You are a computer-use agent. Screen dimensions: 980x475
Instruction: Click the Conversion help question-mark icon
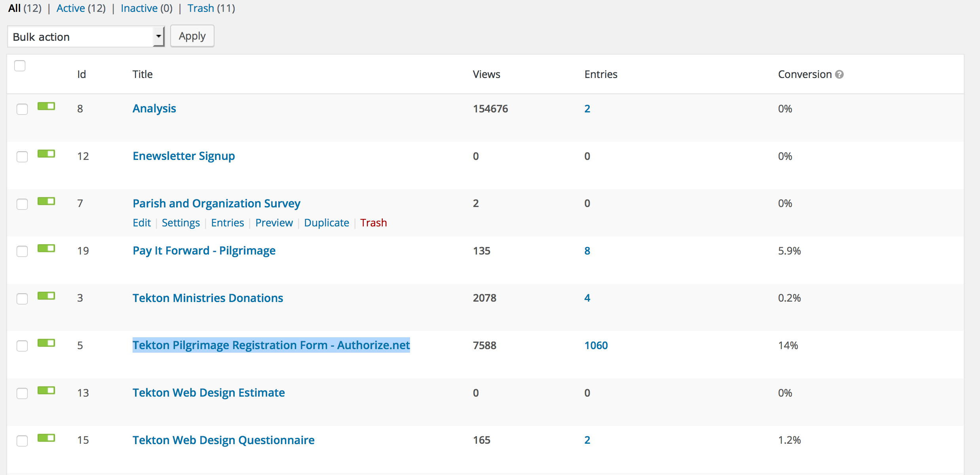(x=839, y=74)
